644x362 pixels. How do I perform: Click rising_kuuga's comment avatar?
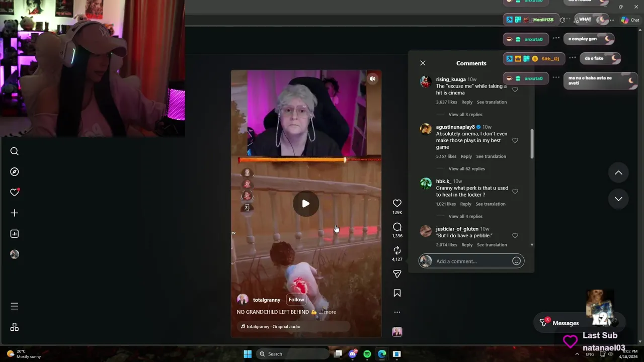coord(426,82)
